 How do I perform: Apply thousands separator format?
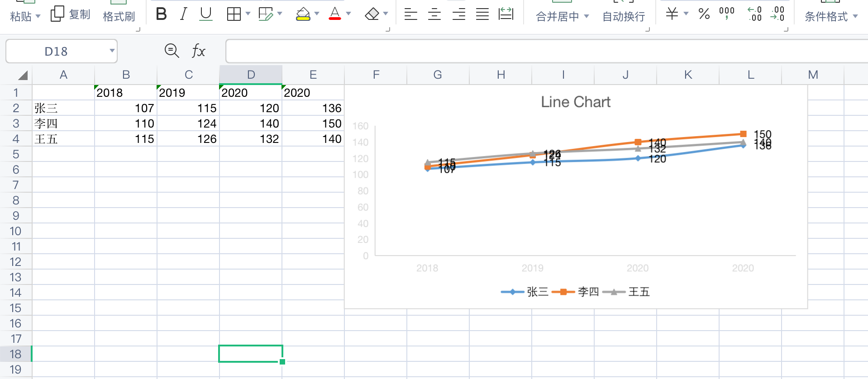click(727, 13)
